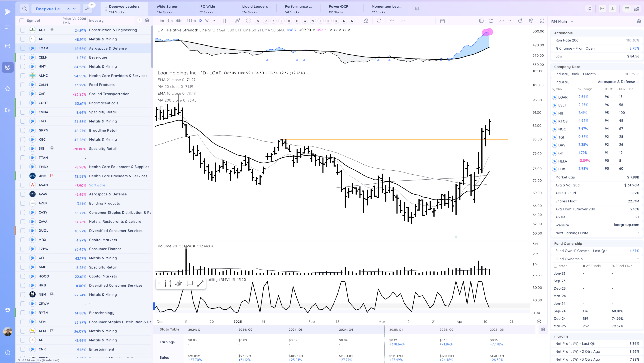The width and height of the screenshot is (644, 363).
Task: Check the AGX row checkbox
Action: pos(23,30)
